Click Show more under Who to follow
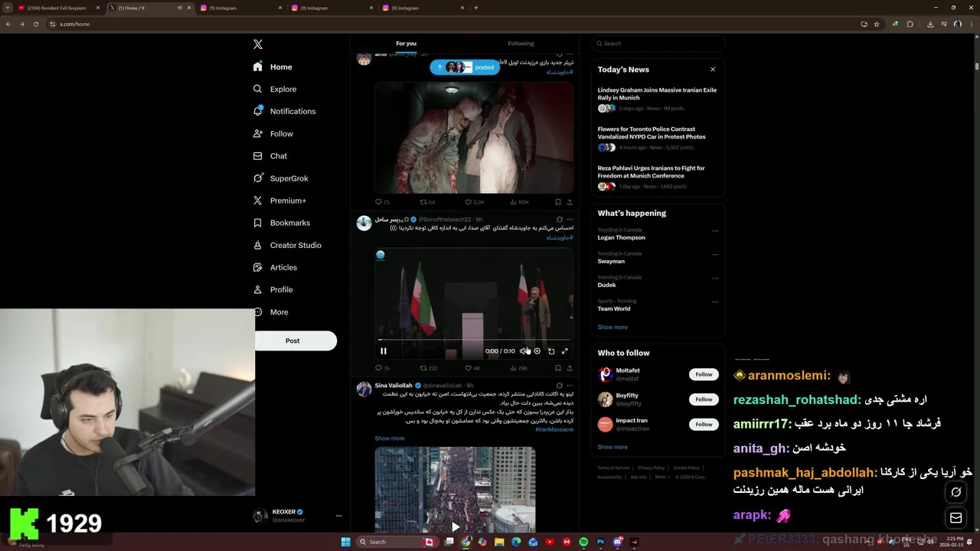980x551 pixels. pos(612,447)
